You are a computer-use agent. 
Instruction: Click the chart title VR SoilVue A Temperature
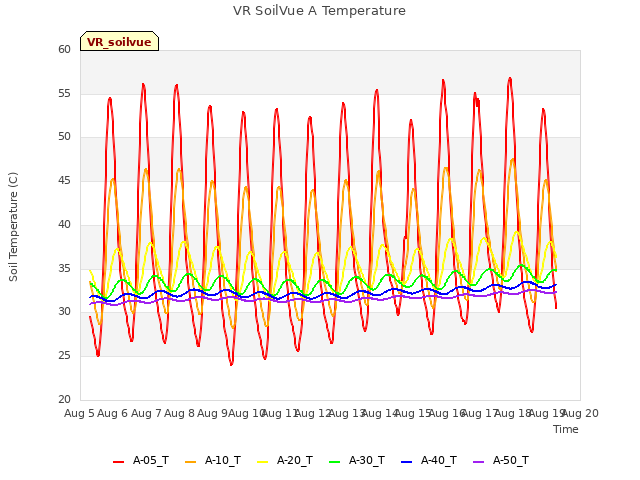(319, 11)
